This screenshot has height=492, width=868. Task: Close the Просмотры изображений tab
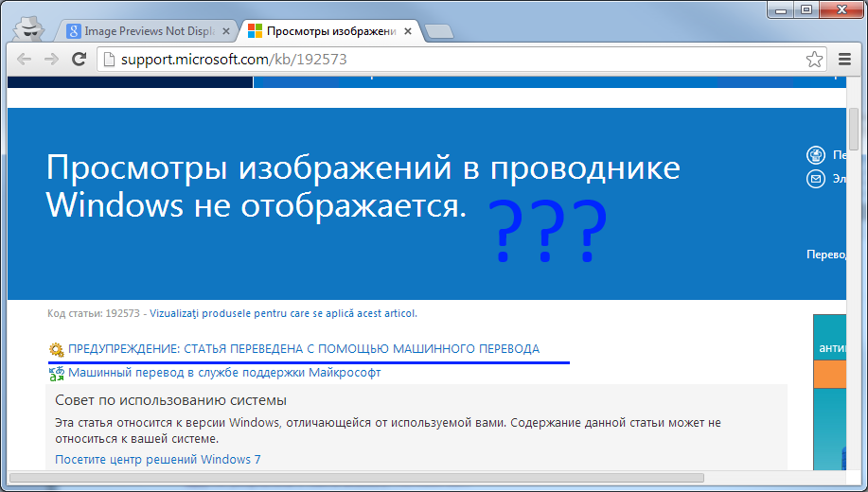pos(408,31)
